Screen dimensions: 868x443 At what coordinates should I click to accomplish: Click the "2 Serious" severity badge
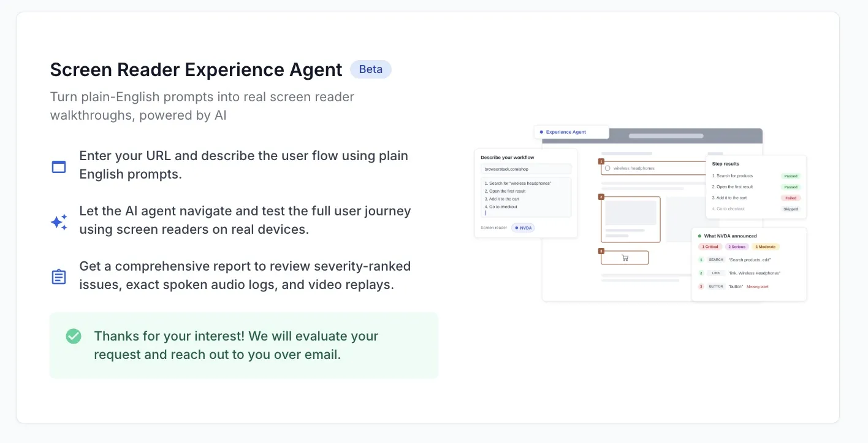point(737,247)
